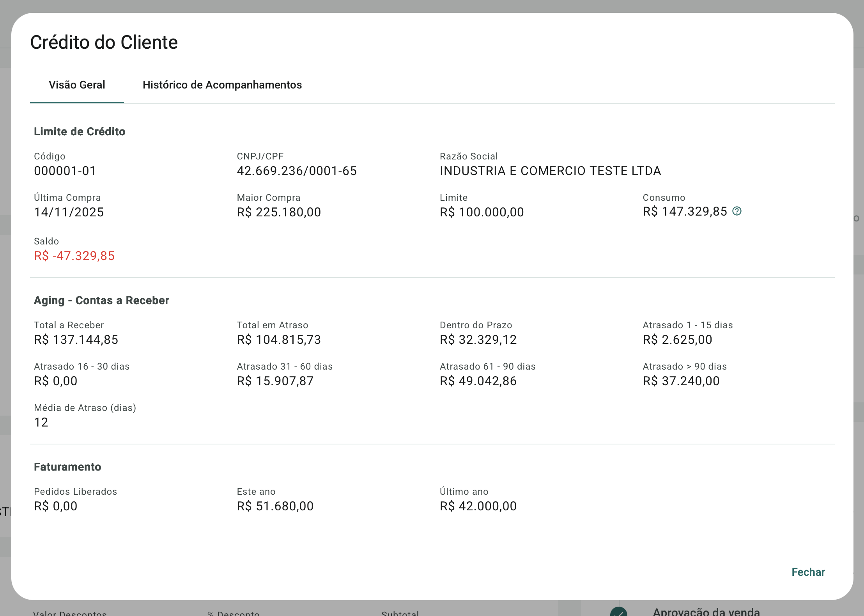The image size is (864, 616).
Task: Click the Crédito do Cliente dialog title
Action: pyautogui.click(x=104, y=42)
